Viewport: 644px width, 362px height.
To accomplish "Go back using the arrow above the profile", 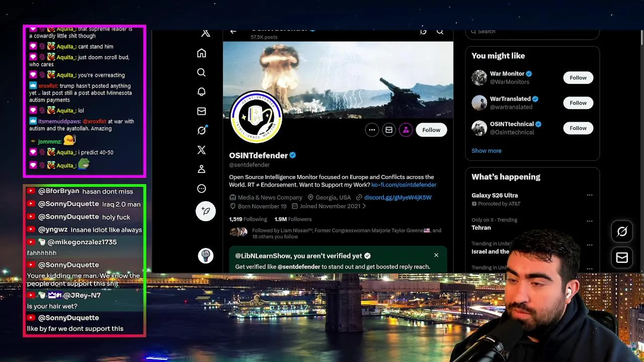I will coord(233,32).
